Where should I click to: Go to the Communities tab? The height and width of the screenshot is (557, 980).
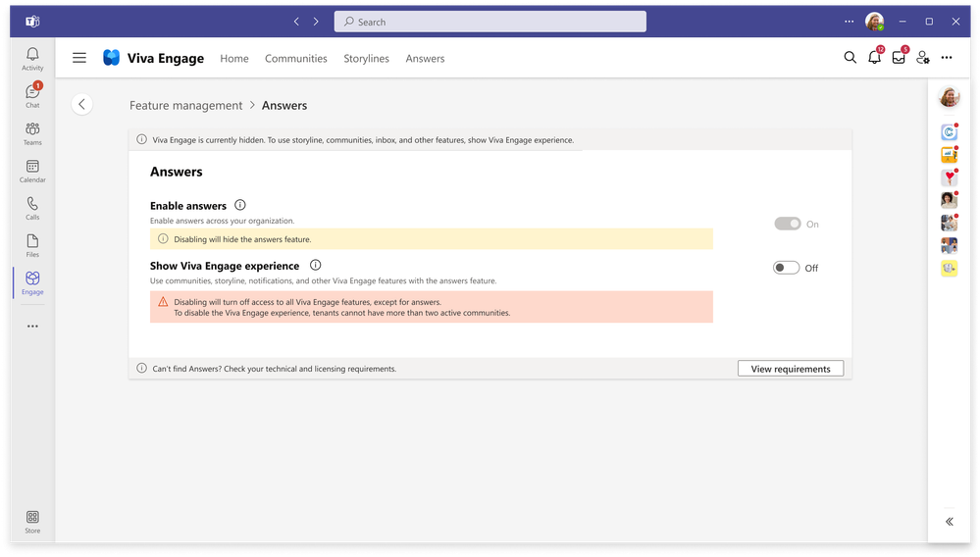pos(295,58)
